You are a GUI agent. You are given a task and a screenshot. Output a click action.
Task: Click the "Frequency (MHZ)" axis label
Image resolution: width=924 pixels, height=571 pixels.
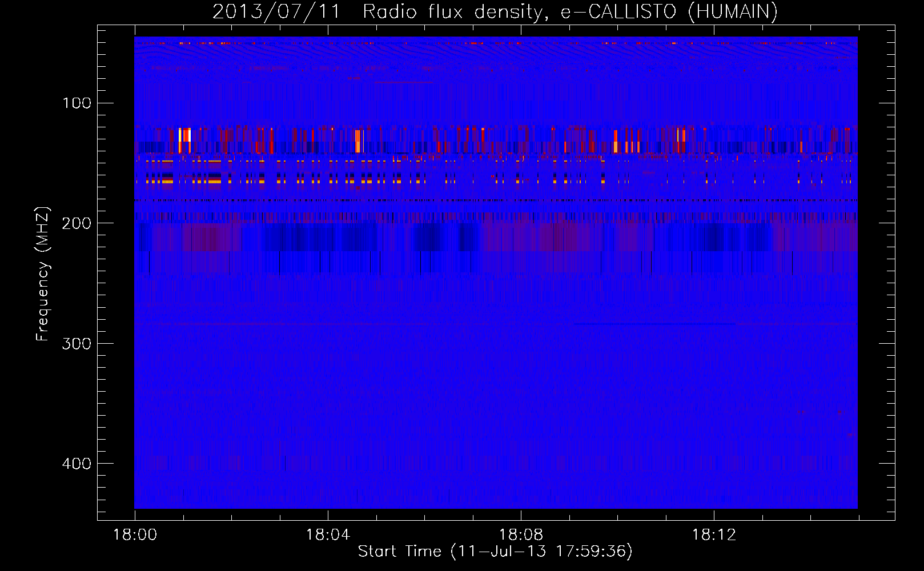coord(43,274)
